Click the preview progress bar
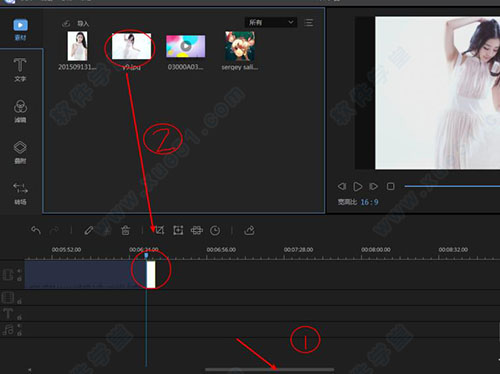500x374 pixels. pyautogui.click(x=452, y=186)
